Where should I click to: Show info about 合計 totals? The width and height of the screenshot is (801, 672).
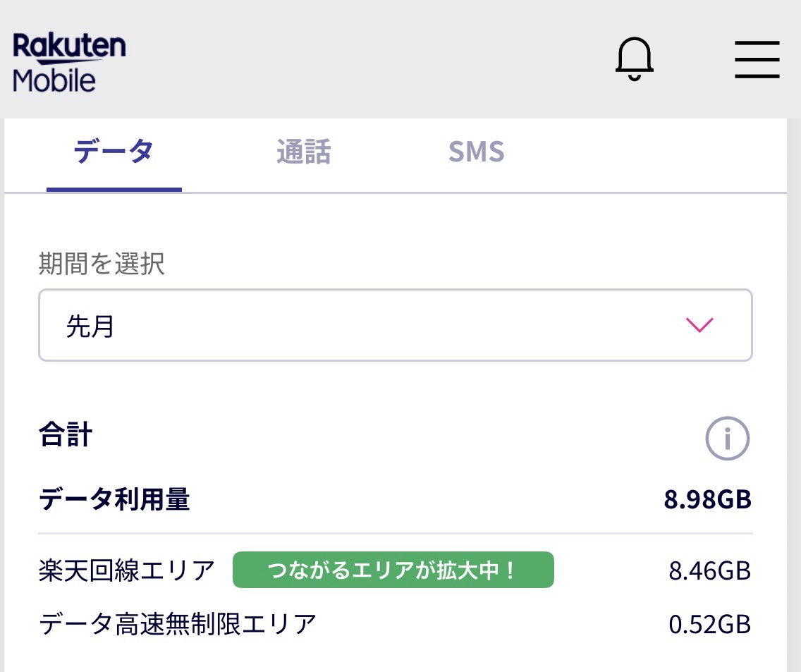[727, 439]
